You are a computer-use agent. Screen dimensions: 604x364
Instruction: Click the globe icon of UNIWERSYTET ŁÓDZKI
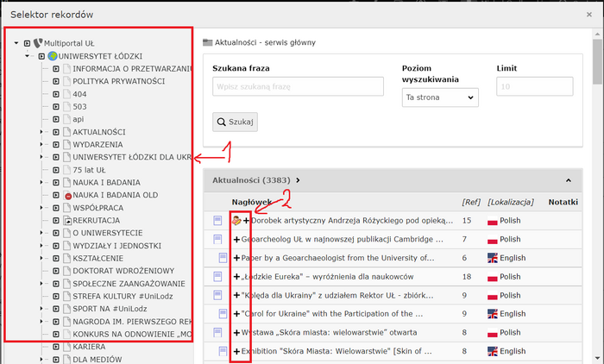52,56
